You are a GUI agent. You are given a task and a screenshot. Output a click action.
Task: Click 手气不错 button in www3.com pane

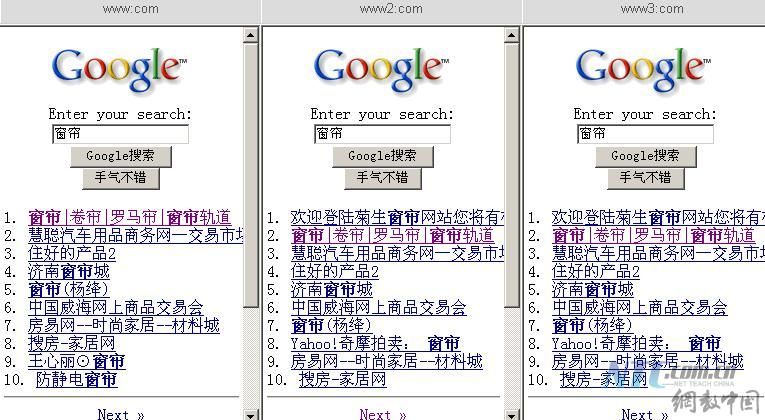(645, 178)
